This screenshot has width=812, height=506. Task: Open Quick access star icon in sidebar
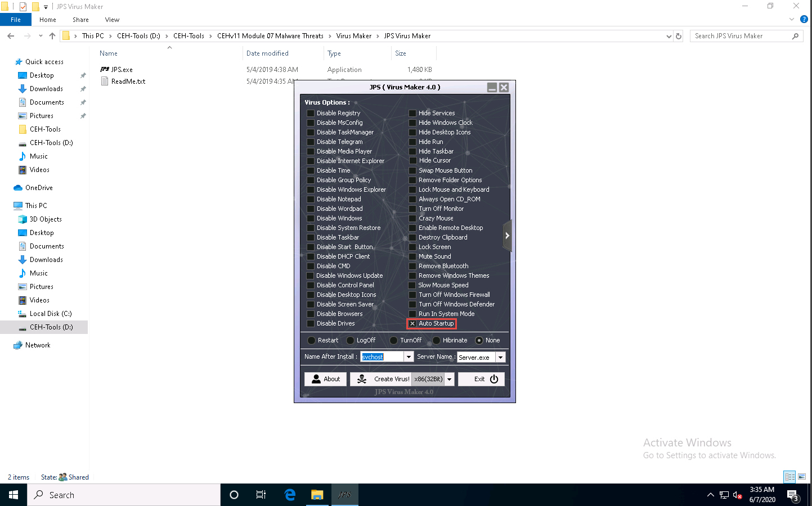(x=19, y=62)
